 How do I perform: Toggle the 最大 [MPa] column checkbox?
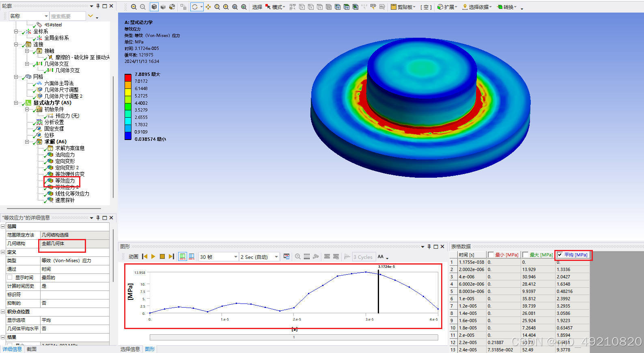525,255
